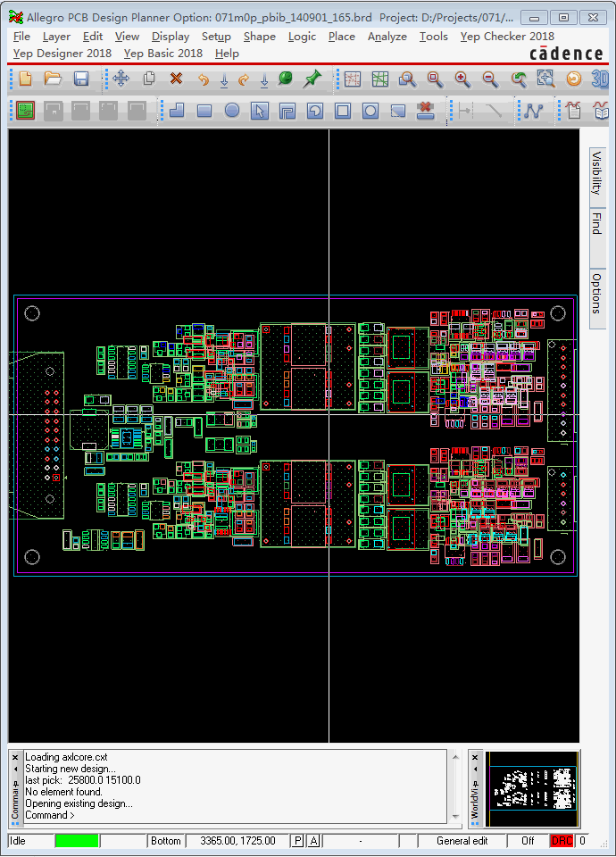Screen dimensions: 616x857
Task: Toggle the P button in status bar
Action: 297,841
